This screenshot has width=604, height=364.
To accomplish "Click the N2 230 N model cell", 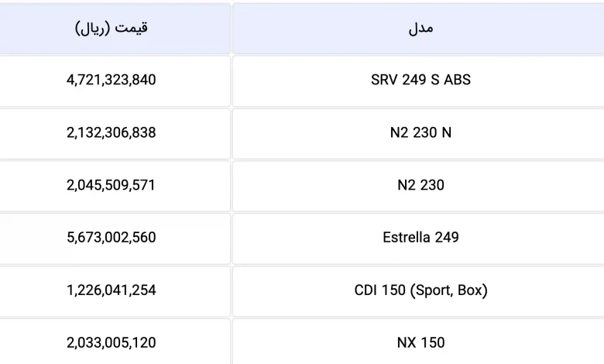I will click(x=418, y=133).
